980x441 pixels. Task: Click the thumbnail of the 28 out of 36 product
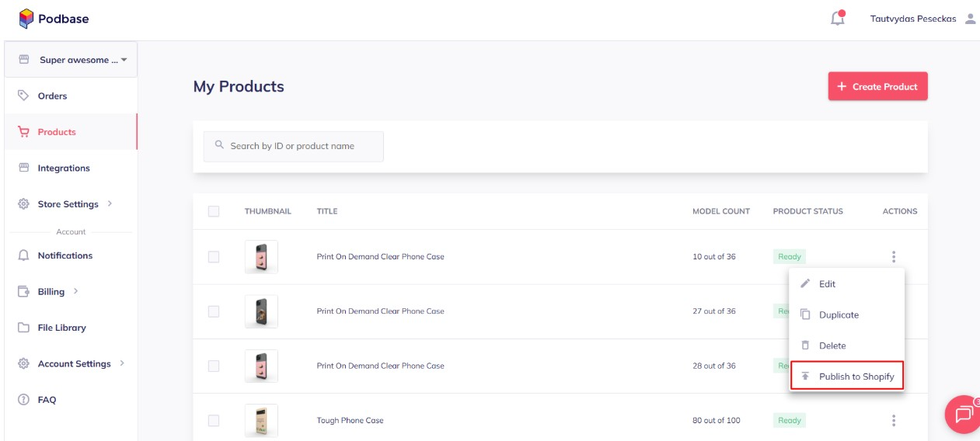point(261,366)
